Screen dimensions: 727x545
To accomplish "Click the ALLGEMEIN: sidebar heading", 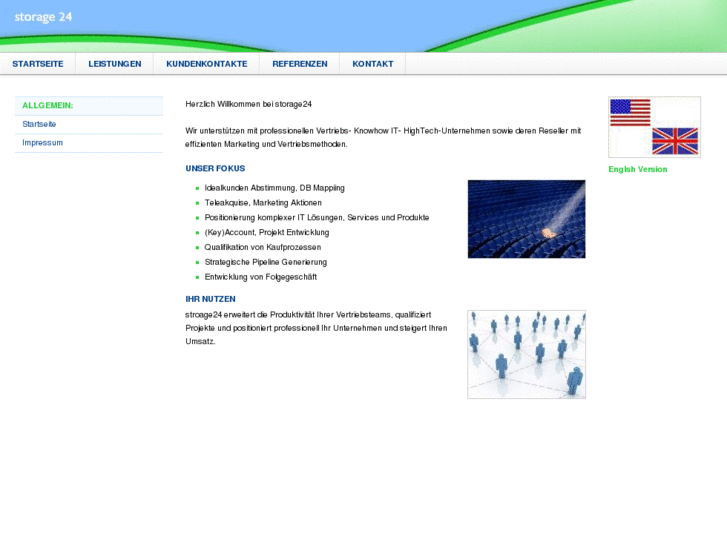I will click(47, 106).
